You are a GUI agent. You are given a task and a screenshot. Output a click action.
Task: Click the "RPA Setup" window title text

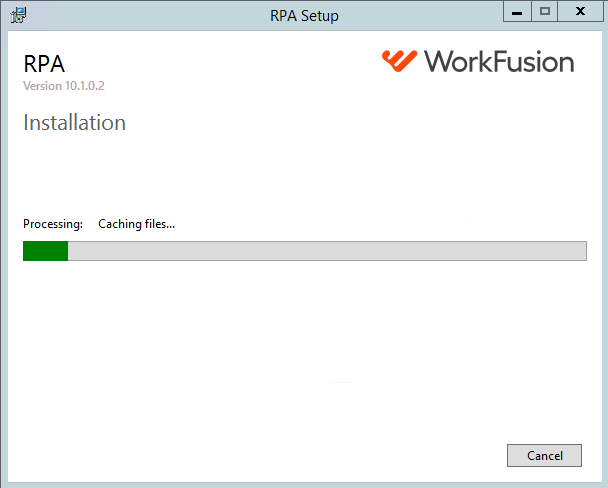(304, 16)
